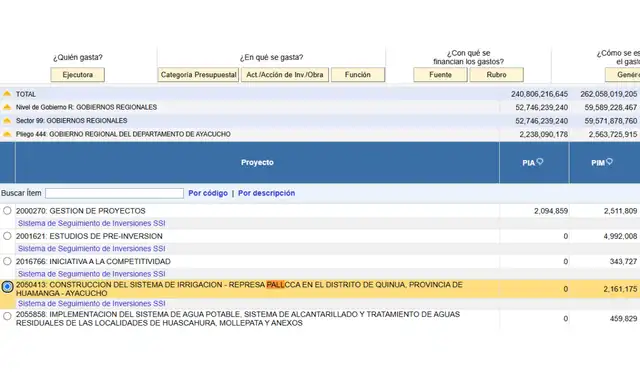The image size is (640, 376).
Task: Click PIM column info icon
Action: coord(609,162)
